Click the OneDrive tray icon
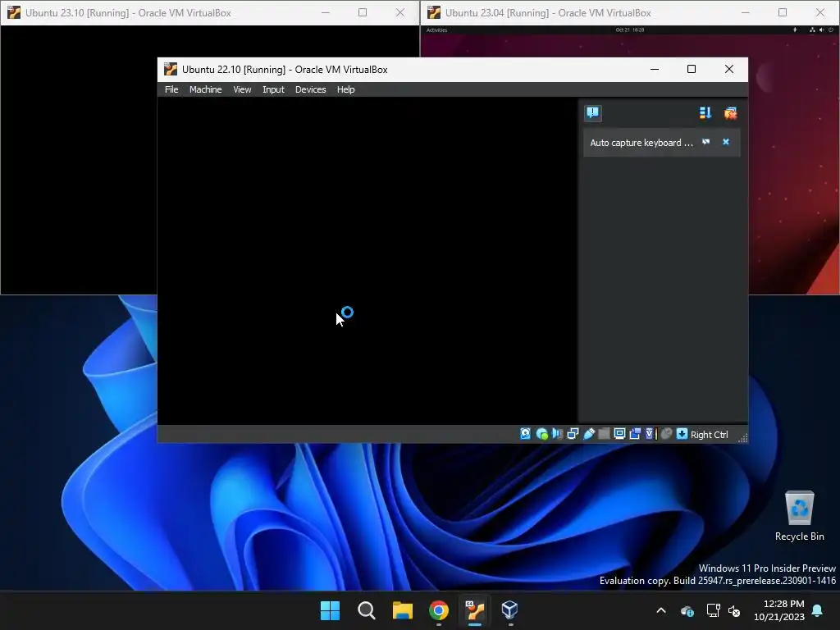Screen dimensions: 840x630 [687, 610]
